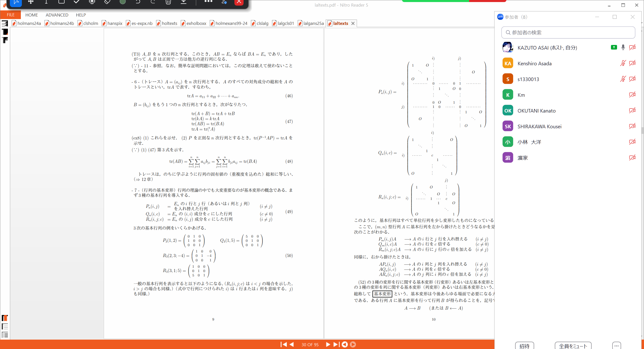Toggle KAZUTO ASAI video
The width and height of the screenshot is (644, 349).
tap(632, 47)
